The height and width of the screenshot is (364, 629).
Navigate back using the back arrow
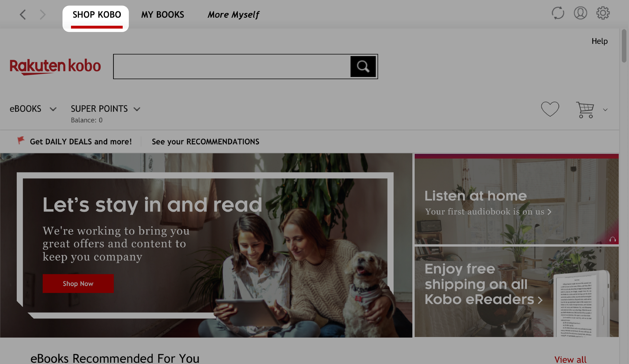(x=23, y=14)
